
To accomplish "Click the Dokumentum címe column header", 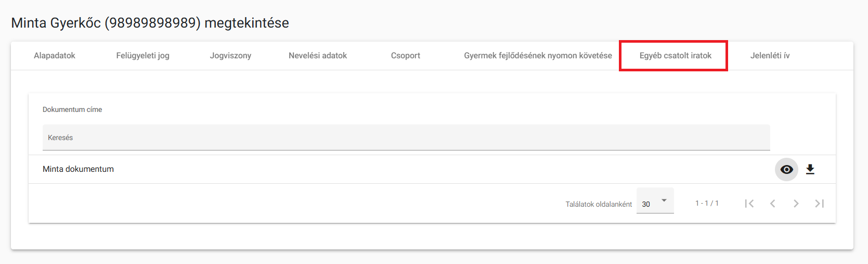I will point(72,109).
